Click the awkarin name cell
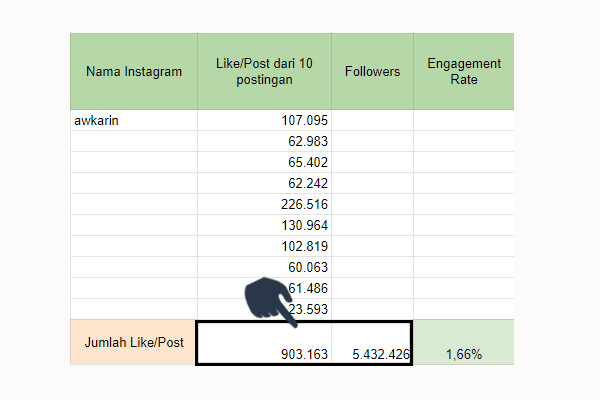Screen dimensions: 600x400 [x=134, y=120]
